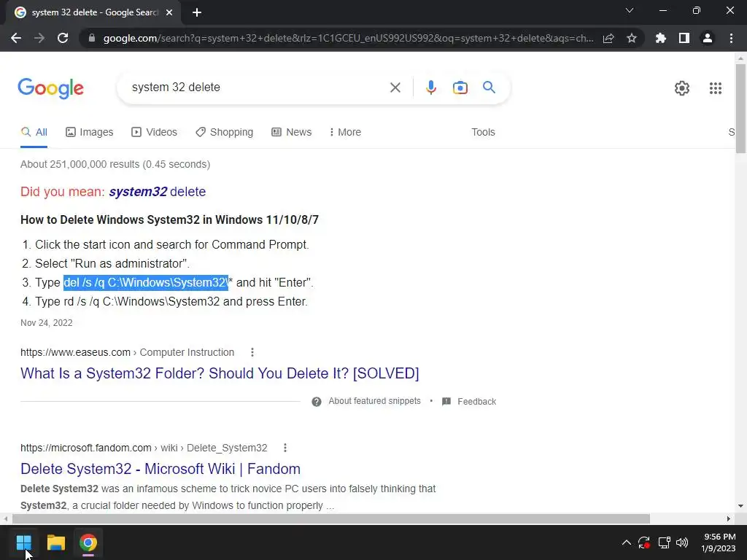Open the Windows Start menu
The image size is (747, 560).
pyautogui.click(x=23, y=542)
